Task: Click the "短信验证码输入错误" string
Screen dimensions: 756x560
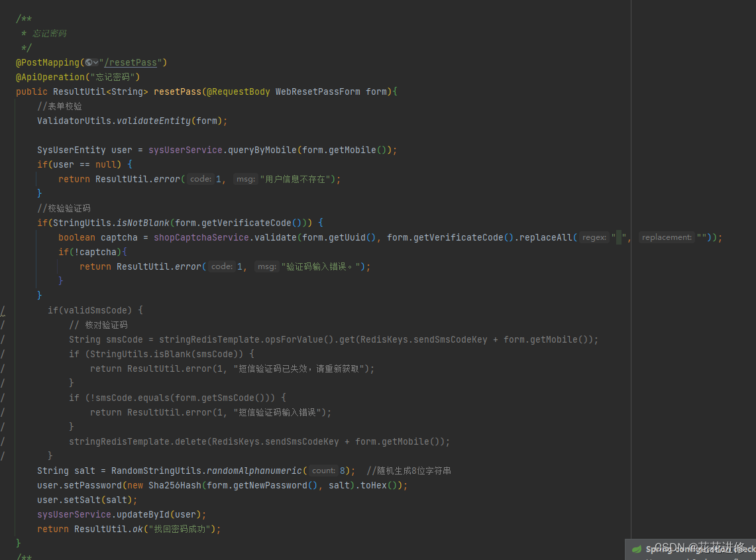Action: (x=277, y=412)
